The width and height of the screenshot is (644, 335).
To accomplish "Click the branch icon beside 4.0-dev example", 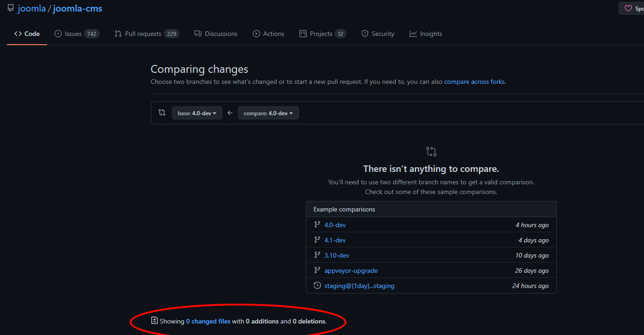I will (317, 224).
